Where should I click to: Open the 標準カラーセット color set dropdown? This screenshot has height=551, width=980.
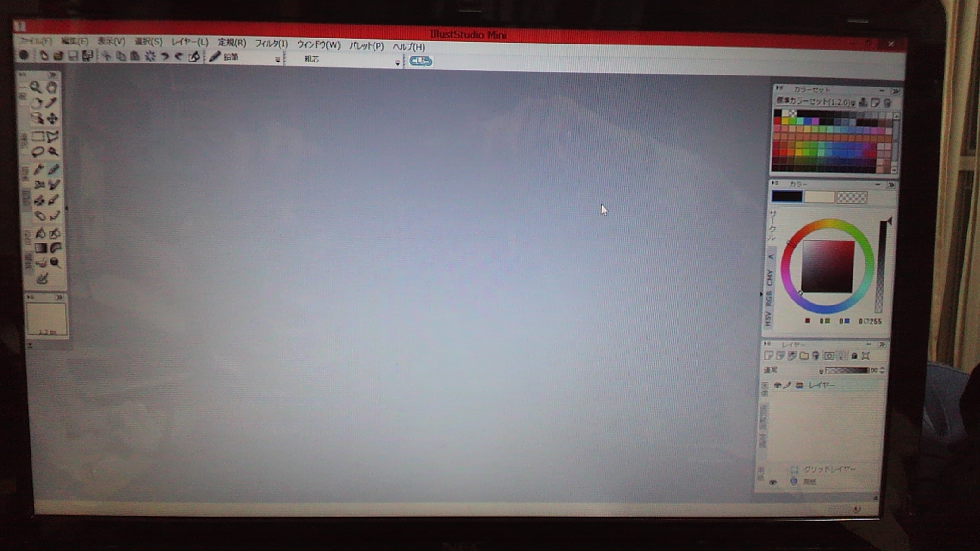point(853,103)
